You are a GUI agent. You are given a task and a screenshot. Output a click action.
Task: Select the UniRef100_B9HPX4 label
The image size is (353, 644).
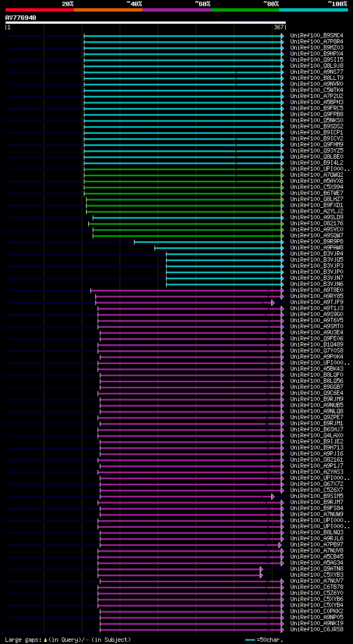coord(317,54)
